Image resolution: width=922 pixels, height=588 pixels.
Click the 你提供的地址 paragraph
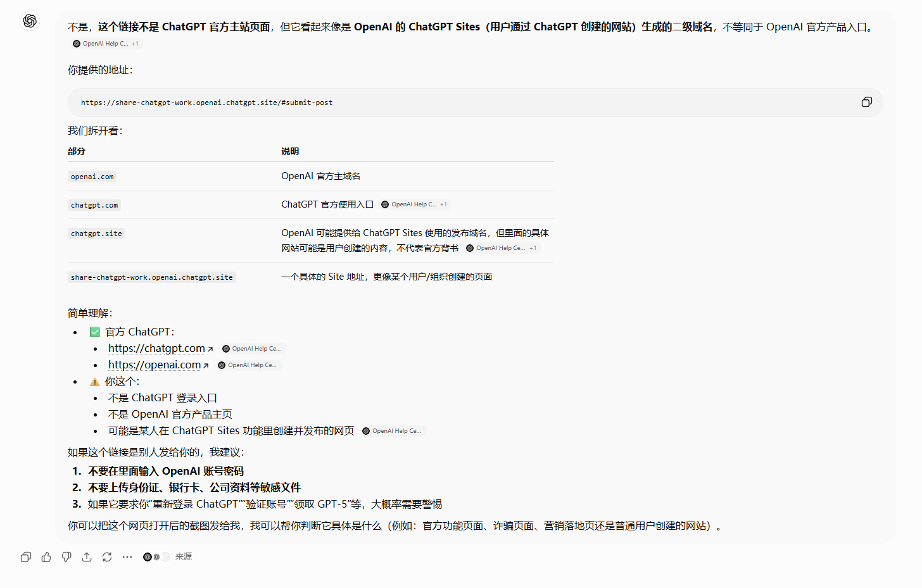101,70
